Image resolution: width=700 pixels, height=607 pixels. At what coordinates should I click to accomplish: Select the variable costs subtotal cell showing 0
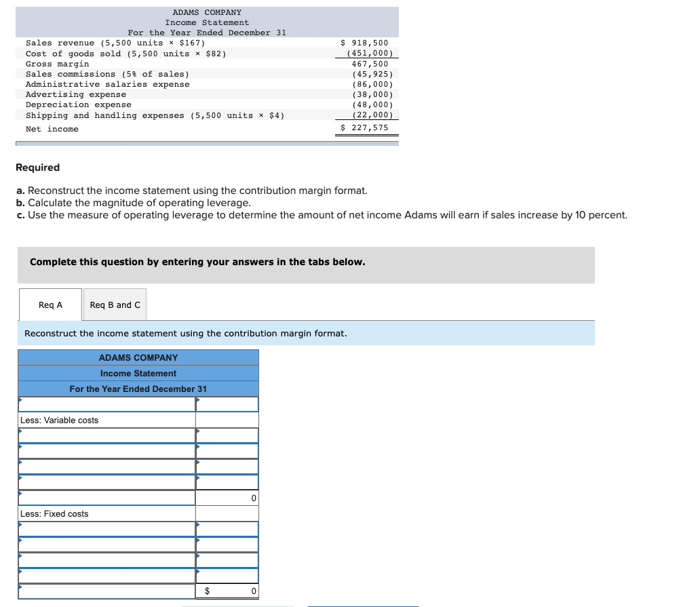point(227,497)
